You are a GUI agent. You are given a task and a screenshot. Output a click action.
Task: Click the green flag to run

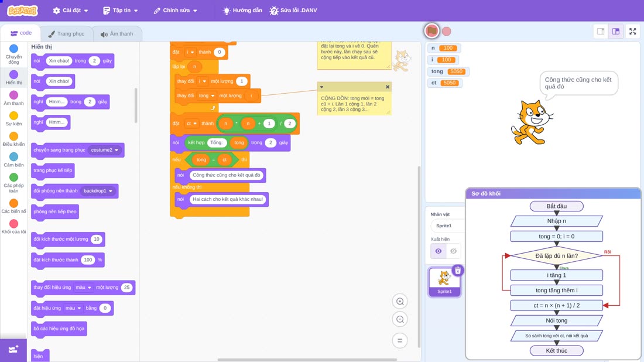click(x=431, y=31)
